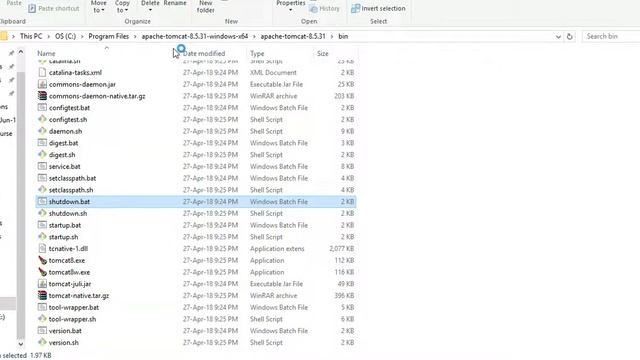Screen dimensions: 640x360
Task: Click the History button
Action: [325, 8]
